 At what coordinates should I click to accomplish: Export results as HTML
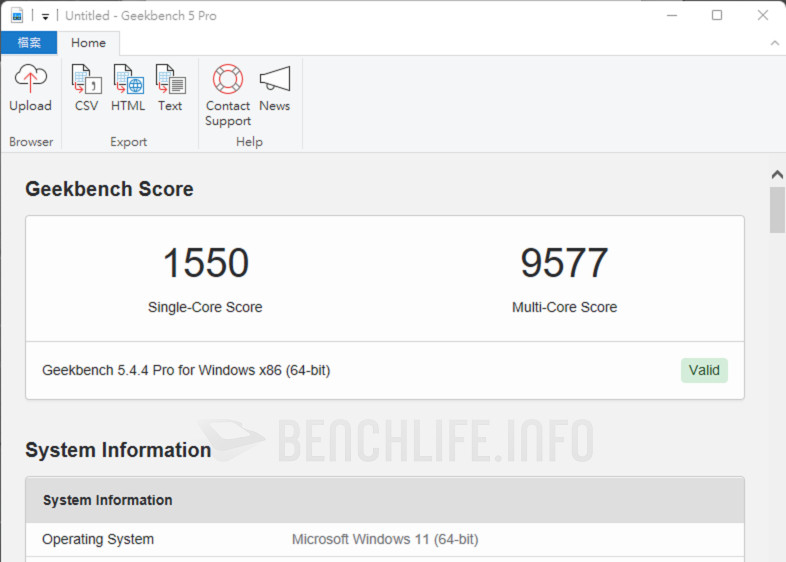(128, 89)
